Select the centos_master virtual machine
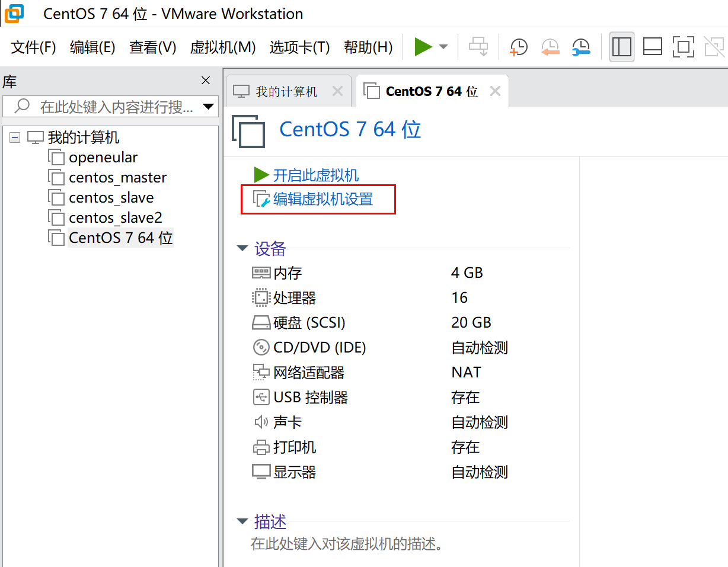Screen dimensions: 728x567 pos(118,178)
